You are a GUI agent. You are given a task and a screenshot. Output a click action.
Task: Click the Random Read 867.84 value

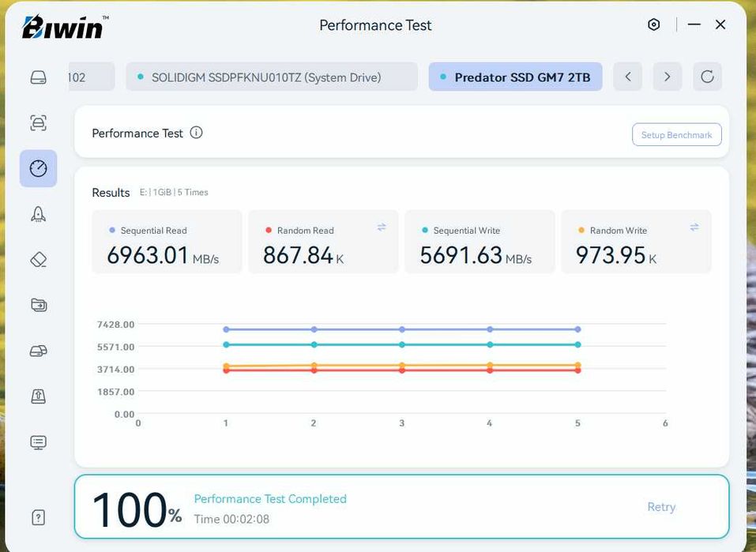(298, 255)
